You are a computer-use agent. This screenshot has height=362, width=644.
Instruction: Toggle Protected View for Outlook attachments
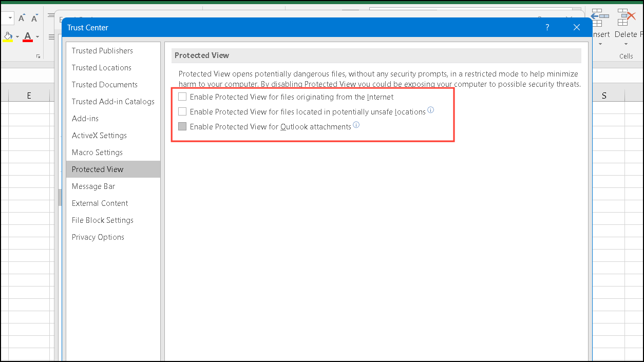182,126
